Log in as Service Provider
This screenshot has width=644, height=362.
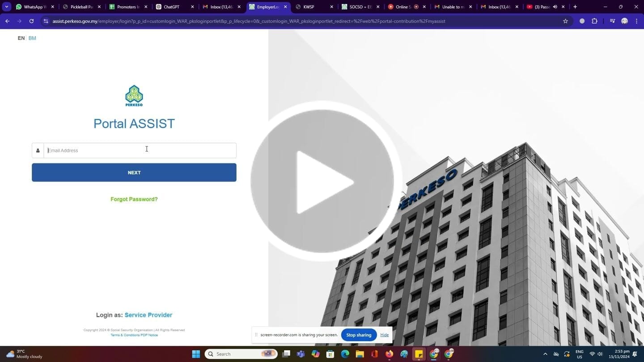coord(148,315)
